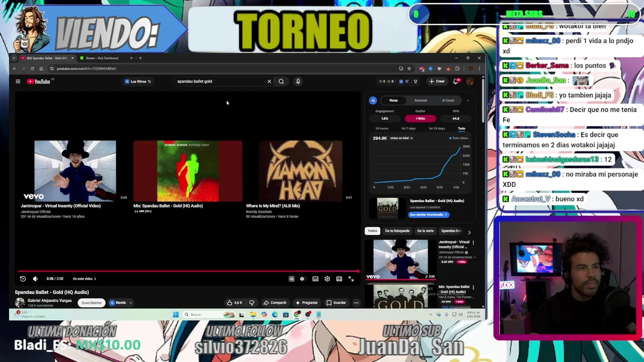The height and width of the screenshot is (362, 644).
Task: Like the video (4,6 K)
Action: 234,303
